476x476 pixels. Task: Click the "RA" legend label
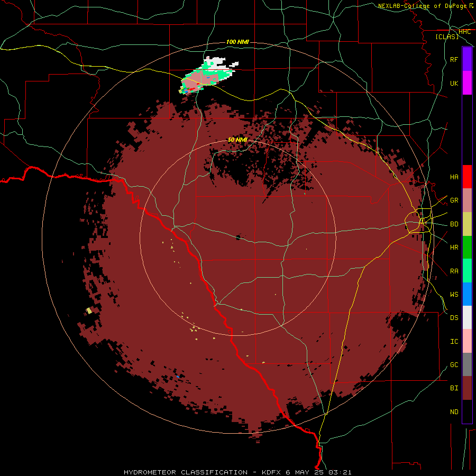click(454, 271)
